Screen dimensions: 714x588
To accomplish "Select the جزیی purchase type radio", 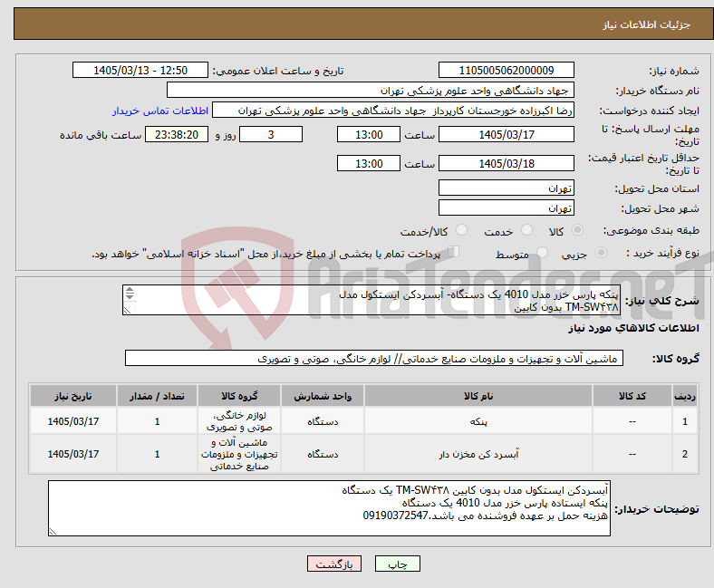I will point(601,253).
